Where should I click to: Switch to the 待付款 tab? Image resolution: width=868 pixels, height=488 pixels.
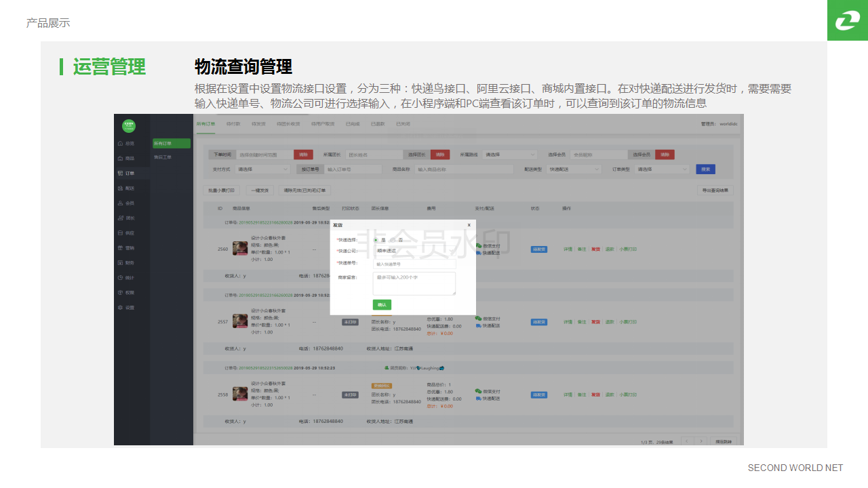pos(233,124)
